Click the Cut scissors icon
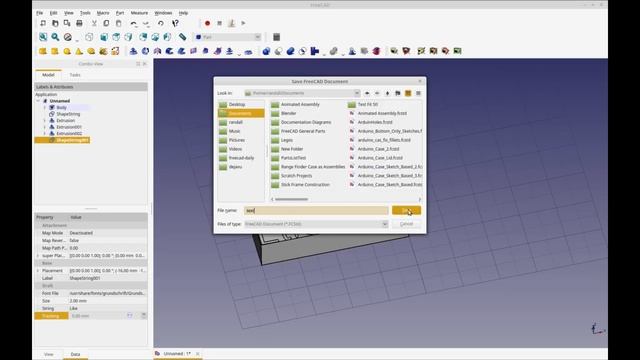The height and width of the screenshot is (360, 640). pyautogui.click(x=94, y=23)
